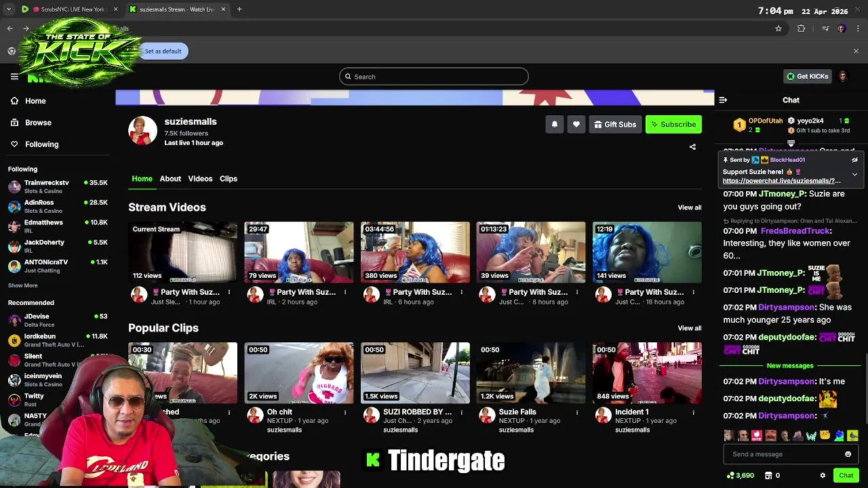Viewport: 868px width, 488px height.
Task: Open the JackDoherty channel in Following
Action: (x=58, y=246)
